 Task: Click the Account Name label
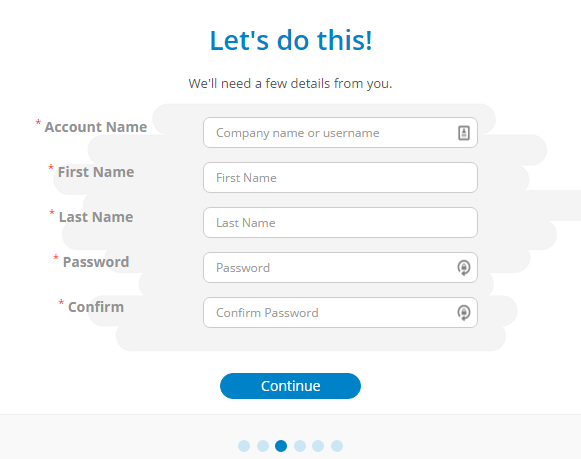[x=96, y=127]
